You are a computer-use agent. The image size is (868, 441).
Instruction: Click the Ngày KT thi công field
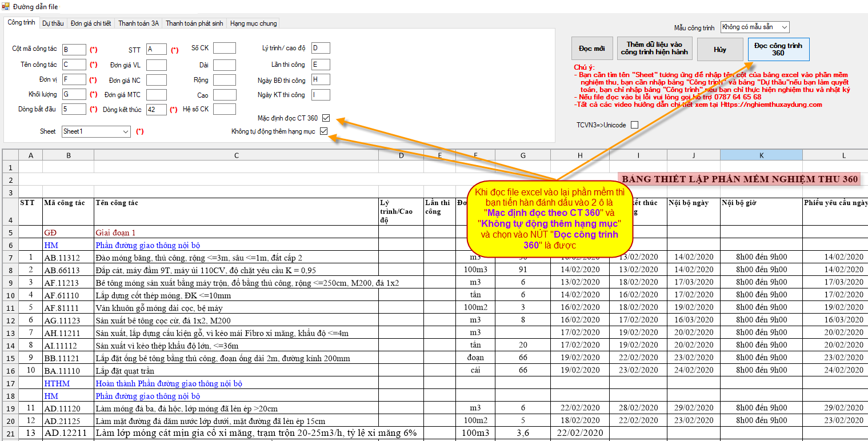point(321,94)
